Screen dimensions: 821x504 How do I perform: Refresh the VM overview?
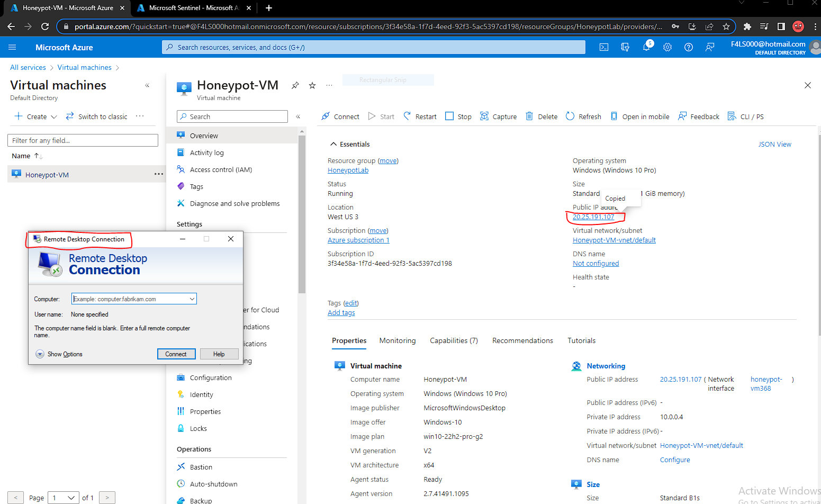tap(583, 116)
